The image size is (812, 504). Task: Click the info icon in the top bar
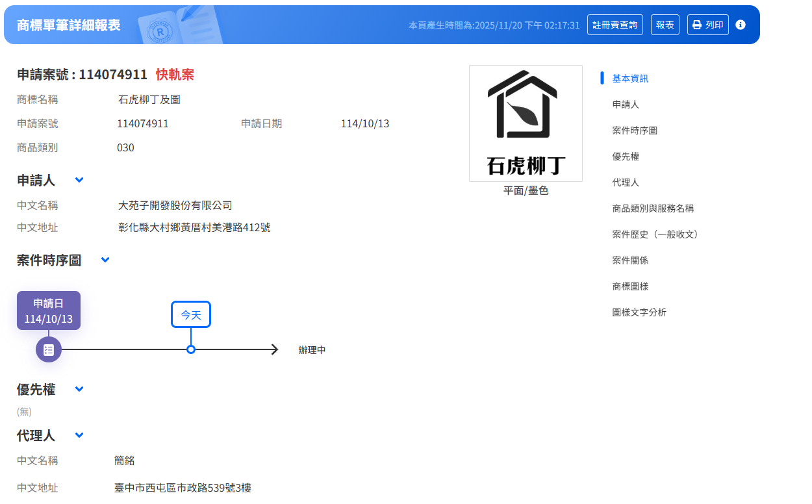coord(741,24)
